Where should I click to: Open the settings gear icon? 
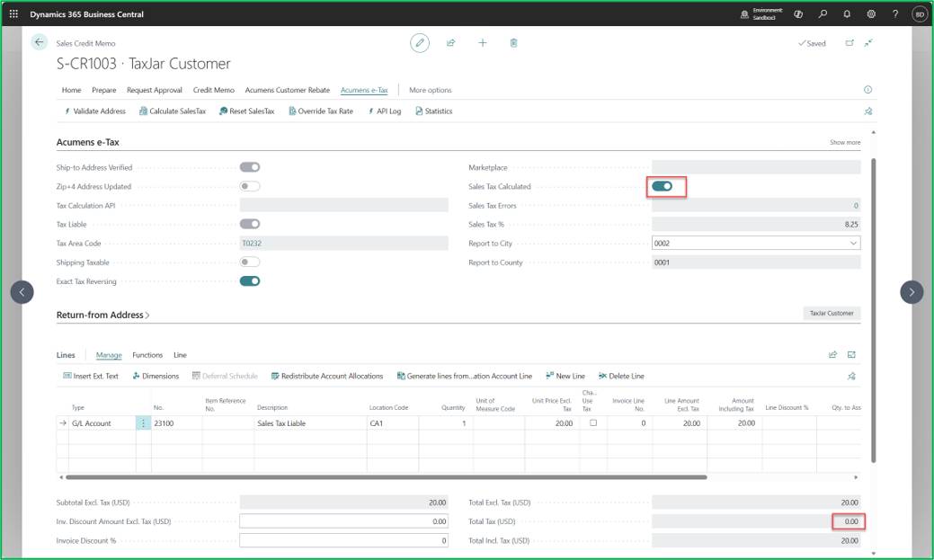871,13
